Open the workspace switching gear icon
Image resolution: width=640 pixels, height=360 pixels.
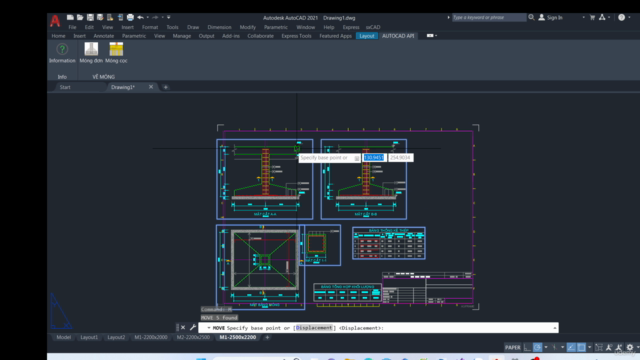point(630,347)
